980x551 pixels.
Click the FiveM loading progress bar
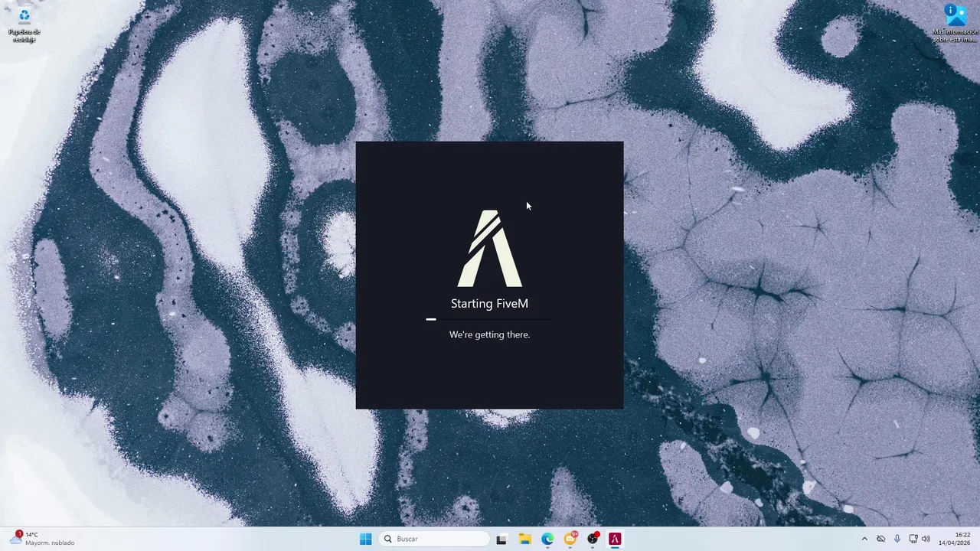pos(489,319)
